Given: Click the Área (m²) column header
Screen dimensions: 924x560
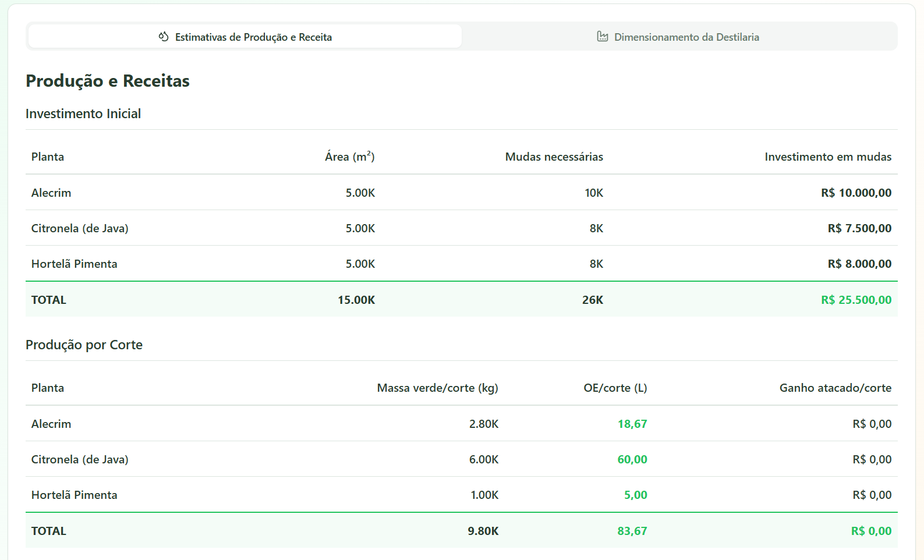Looking at the screenshot, I should pyautogui.click(x=349, y=157).
